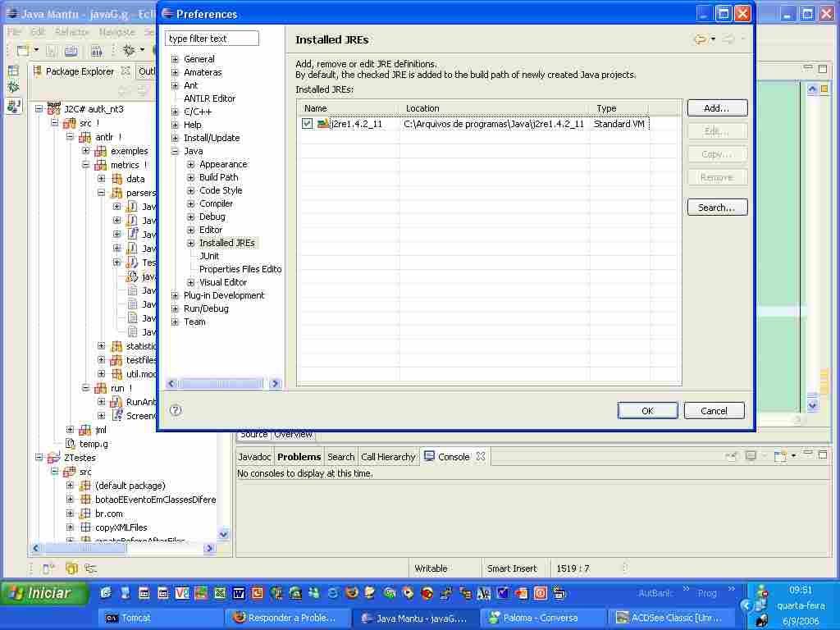The image size is (840, 630).
Task: Close the Console view tab with X
Action: tap(481, 457)
